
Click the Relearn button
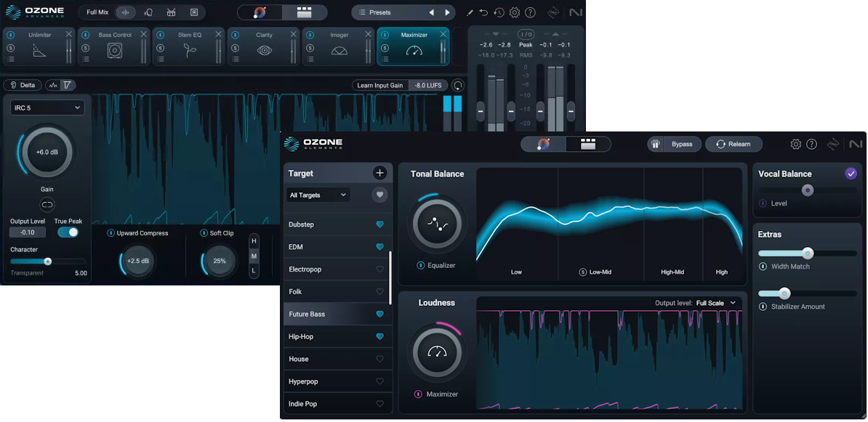coord(734,144)
